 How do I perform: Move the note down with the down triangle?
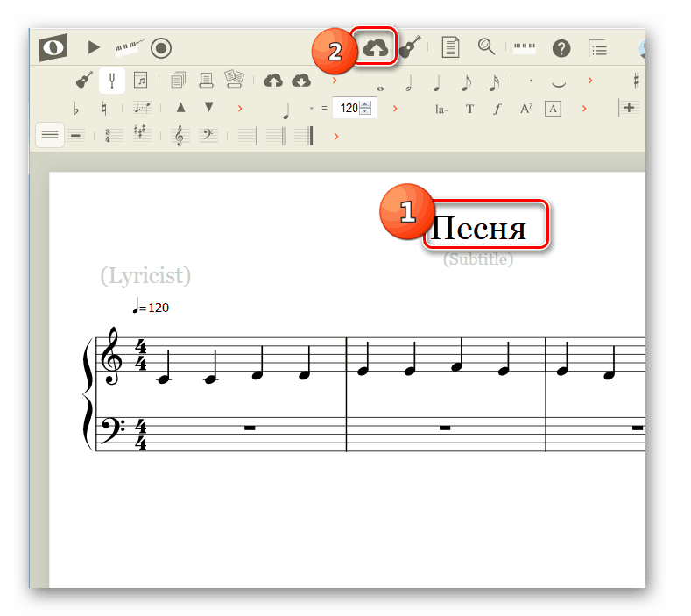[209, 107]
